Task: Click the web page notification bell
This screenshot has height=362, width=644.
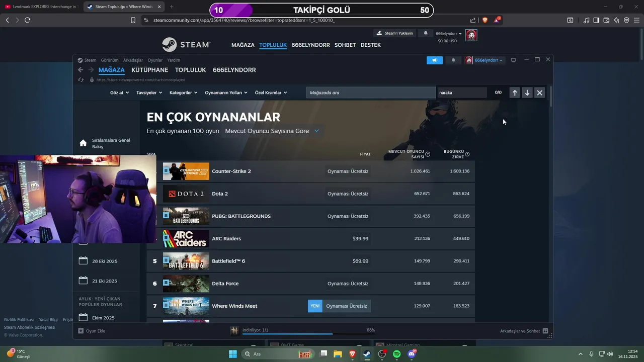Action: point(426,33)
